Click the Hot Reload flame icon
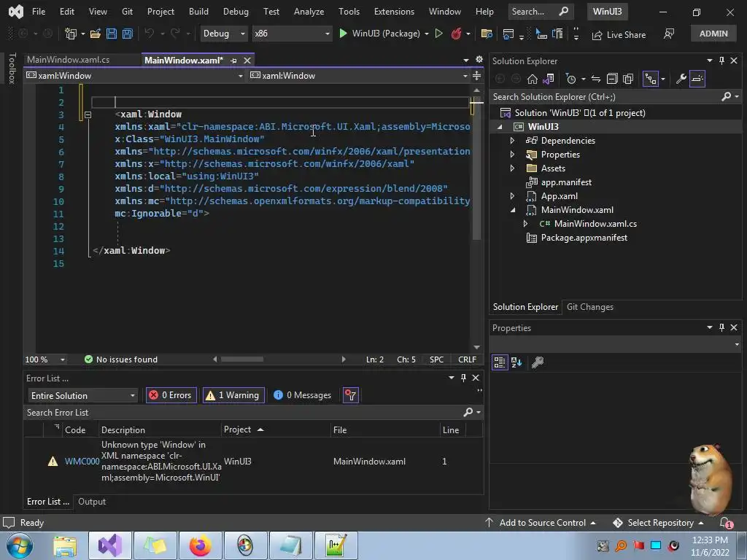The width and height of the screenshot is (747, 560). 457,34
